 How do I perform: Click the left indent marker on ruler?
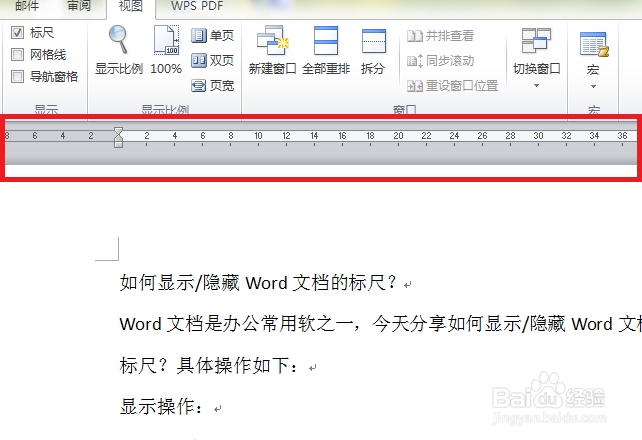[118, 142]
